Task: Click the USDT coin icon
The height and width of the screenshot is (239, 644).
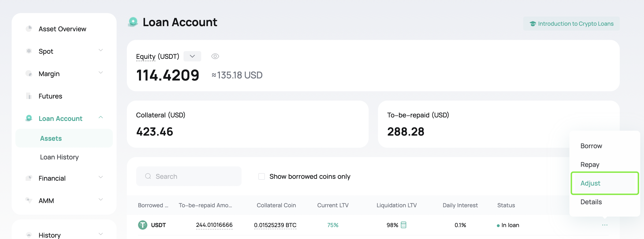Action: click(x=143, y=225)
